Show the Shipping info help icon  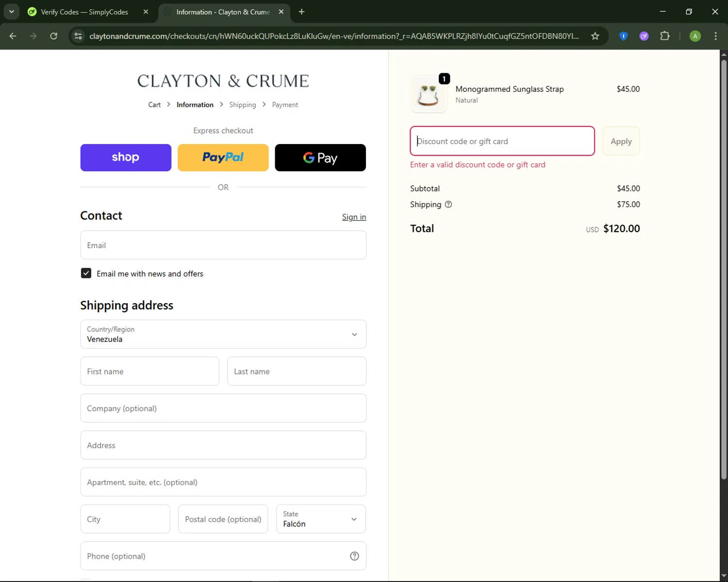448,204
